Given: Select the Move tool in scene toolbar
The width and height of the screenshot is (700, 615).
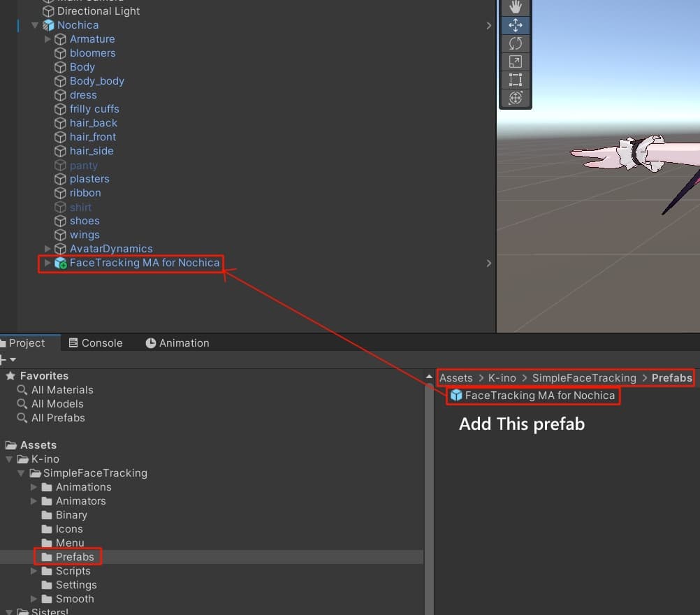Looking at the screenshot, I should pyautogui.click(x=515, y=25).
